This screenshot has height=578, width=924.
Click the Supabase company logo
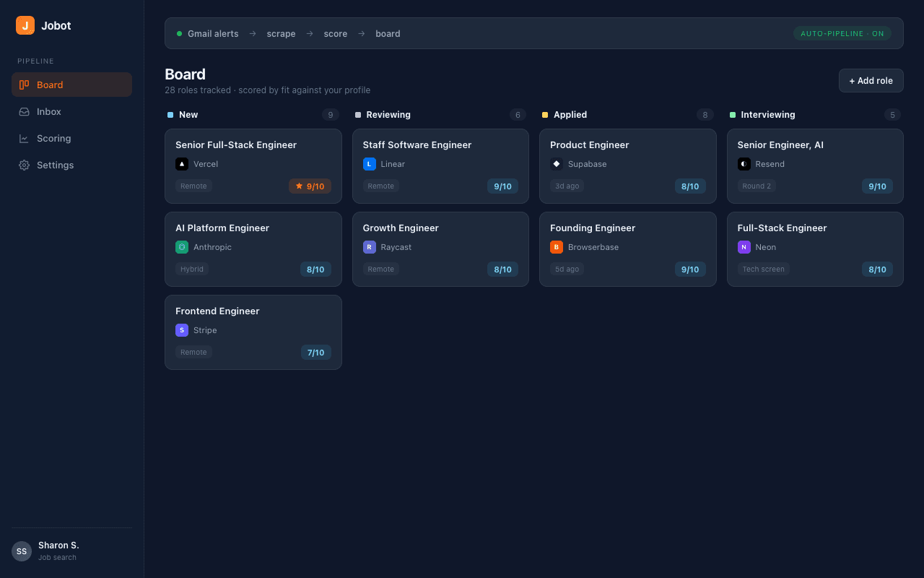coord(557,164)
